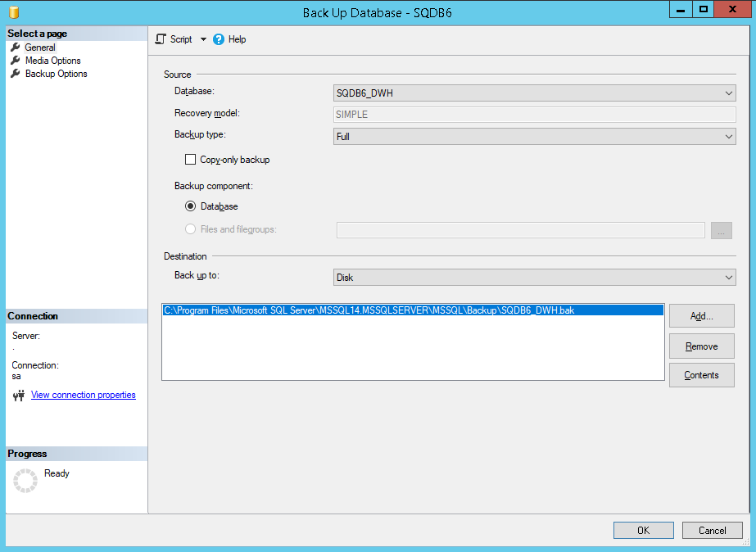This screenshot has width=756, height=552.
Task: Click the wrench icon beside Backup Options
Action: pyautogui.click(x=16, y=74)
